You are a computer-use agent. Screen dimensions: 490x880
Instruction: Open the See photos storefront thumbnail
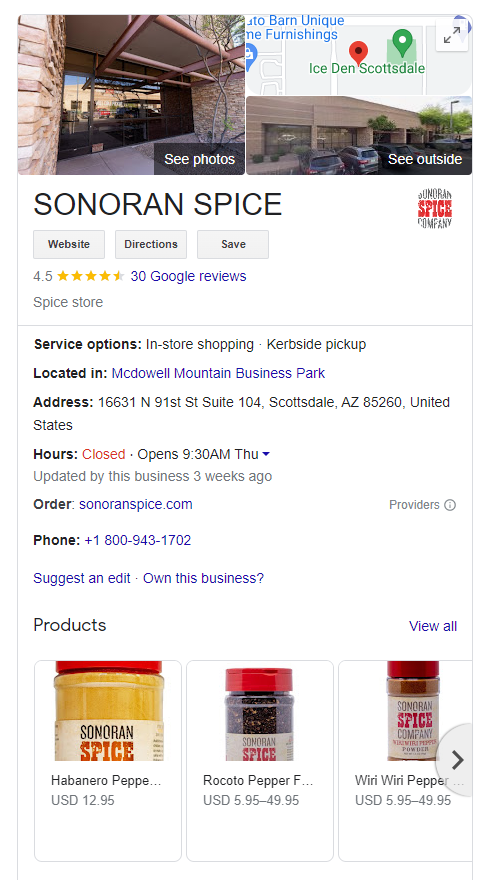point(131,95)
